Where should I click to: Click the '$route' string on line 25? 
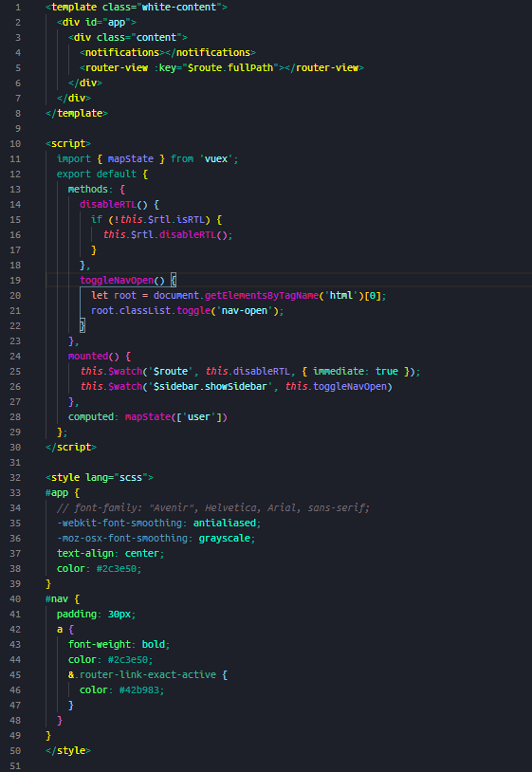pos(171,371)
